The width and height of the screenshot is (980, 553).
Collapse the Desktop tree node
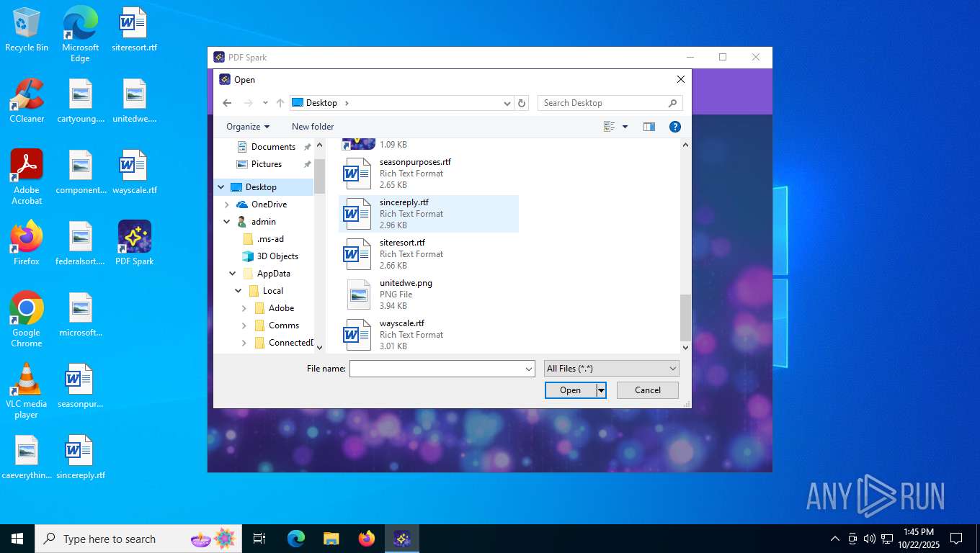pos(221,187)
